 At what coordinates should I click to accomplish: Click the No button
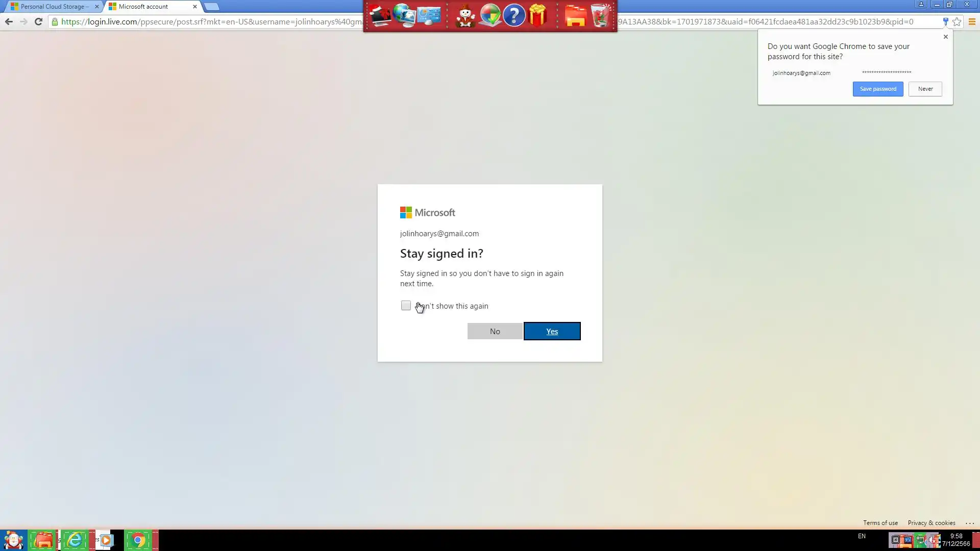[x=495, y=331]
